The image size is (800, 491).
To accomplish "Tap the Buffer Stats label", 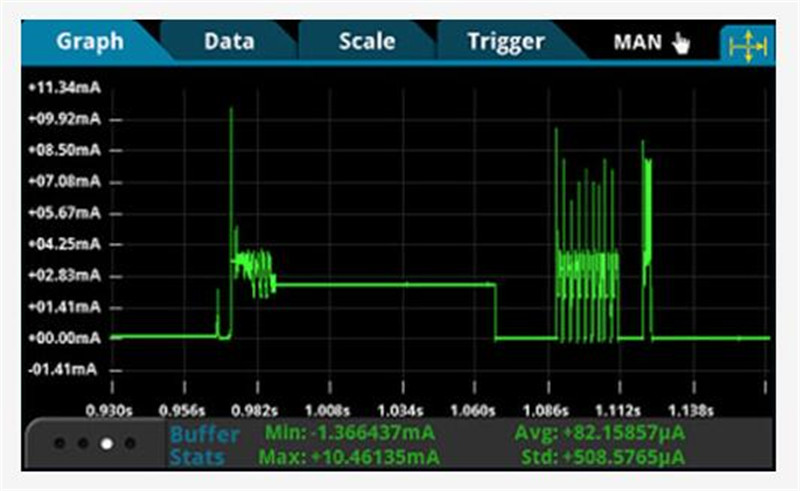I will 204,446.
